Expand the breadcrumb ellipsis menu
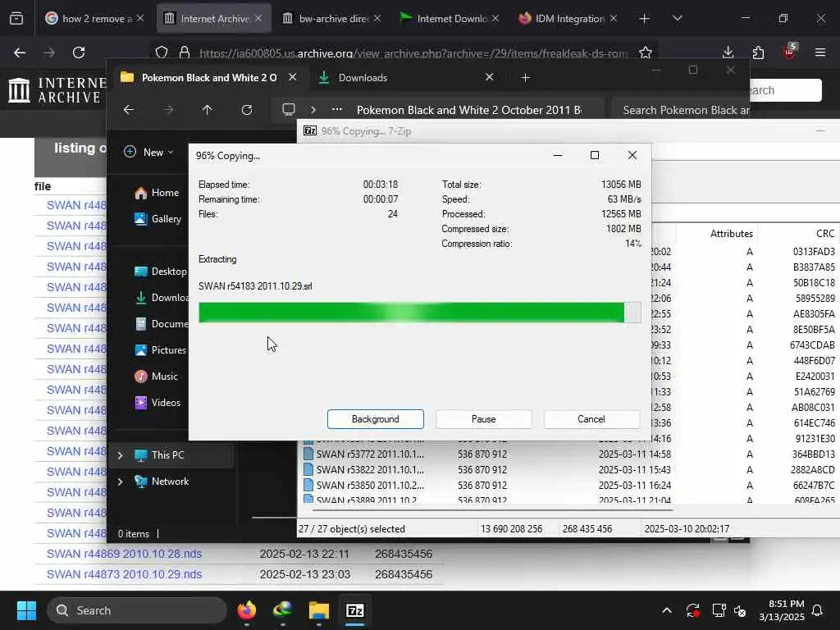This screenshot has width=840, height=630. coord(336,109)
